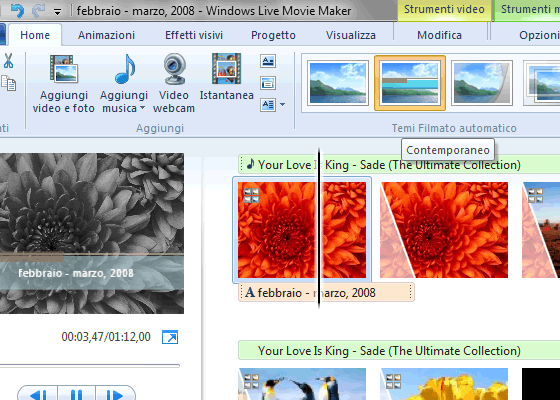
Task: Select the third AutoMovie theme with curved fade
Action: tap(481, 83)
